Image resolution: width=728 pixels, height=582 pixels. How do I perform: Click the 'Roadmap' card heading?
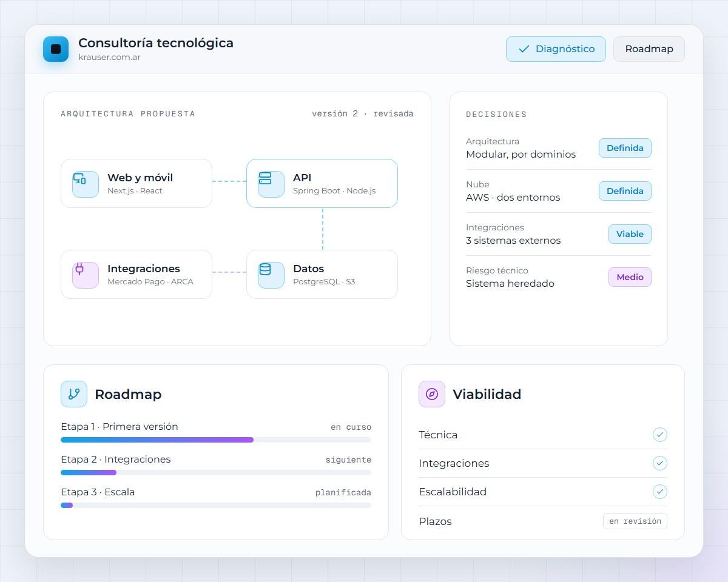point(128,394)
